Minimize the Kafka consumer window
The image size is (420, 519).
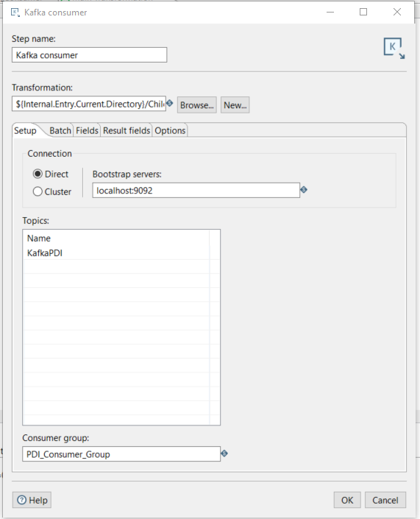pos(330,13)
